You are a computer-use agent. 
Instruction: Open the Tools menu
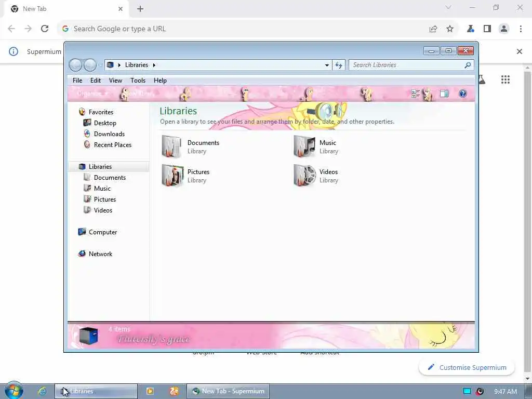(138, 81)
